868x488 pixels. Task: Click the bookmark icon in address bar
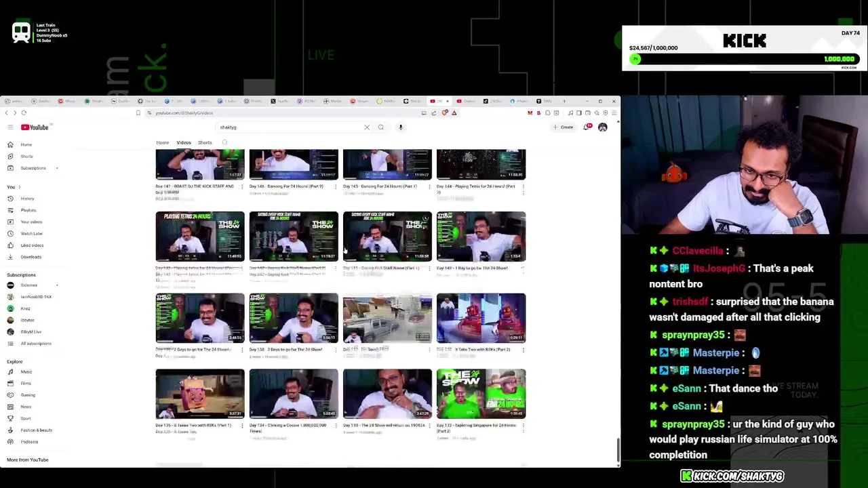pos(138,113)
